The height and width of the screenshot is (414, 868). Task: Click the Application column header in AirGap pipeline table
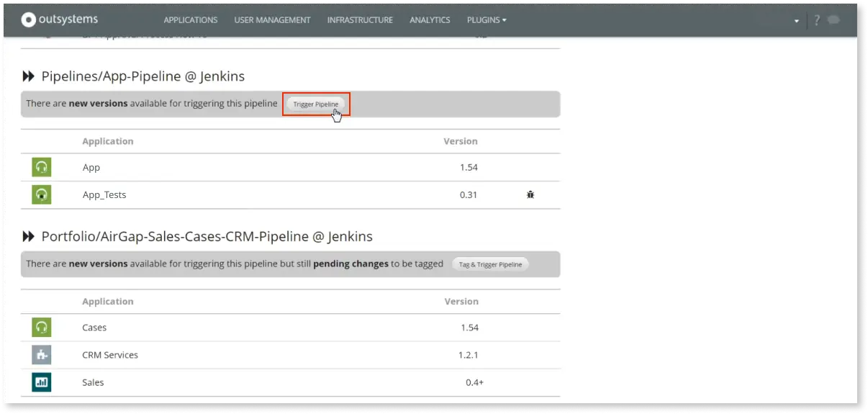(x=108, y=301)
